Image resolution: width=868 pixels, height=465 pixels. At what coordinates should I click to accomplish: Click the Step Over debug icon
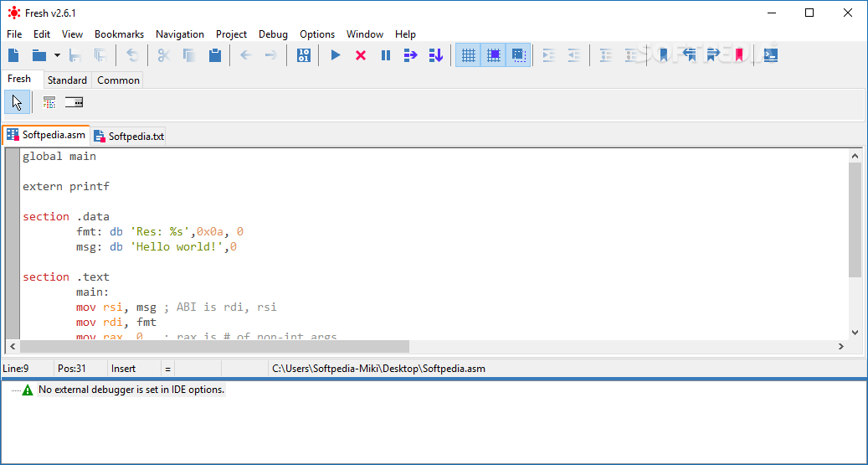coord(411,54)
